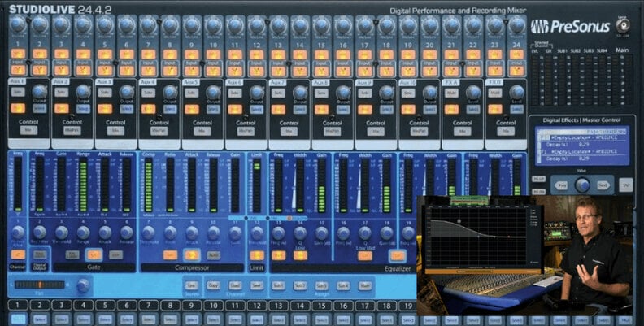
Task: Click the Prev arrow button in Master Control
Action: coord(562,185)
